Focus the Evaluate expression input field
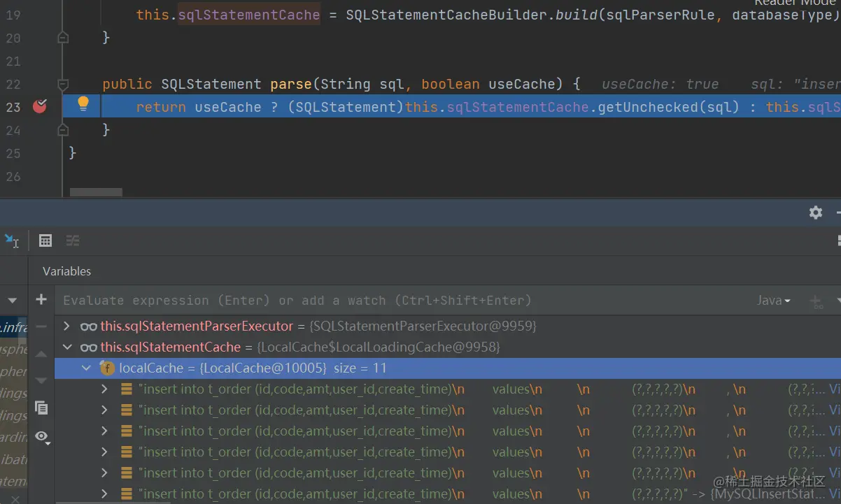The height and width of the screenshot is (504, 841). pos(406,301)
